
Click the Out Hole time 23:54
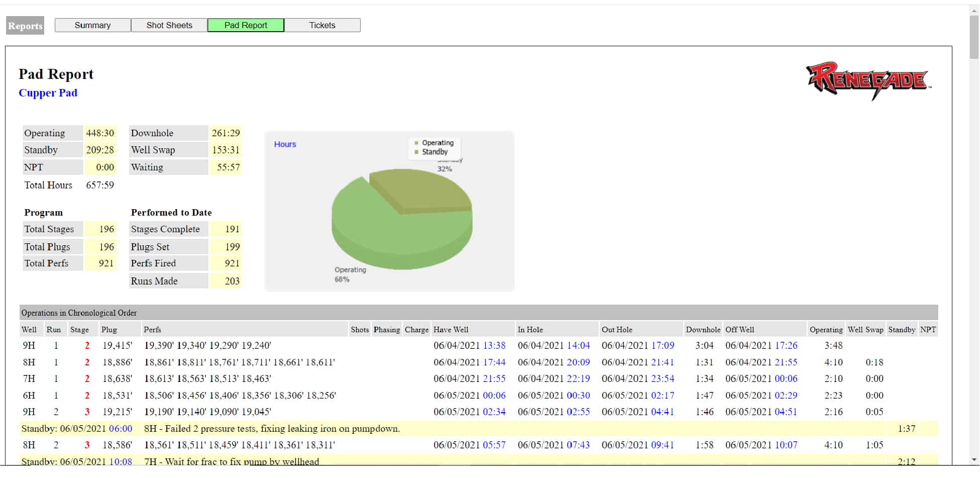point(663,379)
